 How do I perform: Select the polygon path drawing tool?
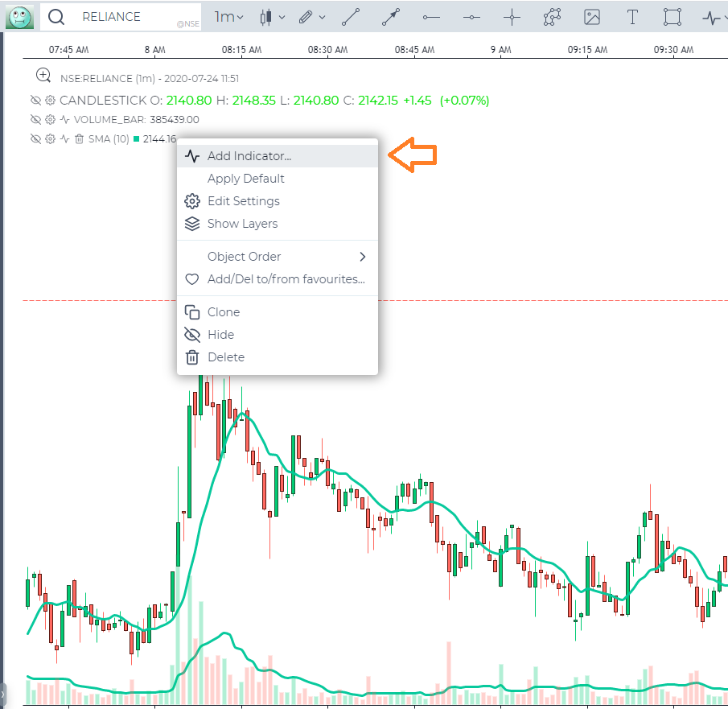(x=552, y=17)
